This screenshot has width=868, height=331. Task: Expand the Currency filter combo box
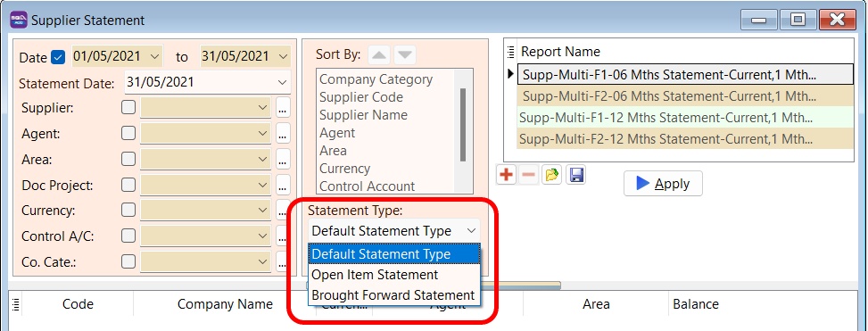click(x=263, y=211)
